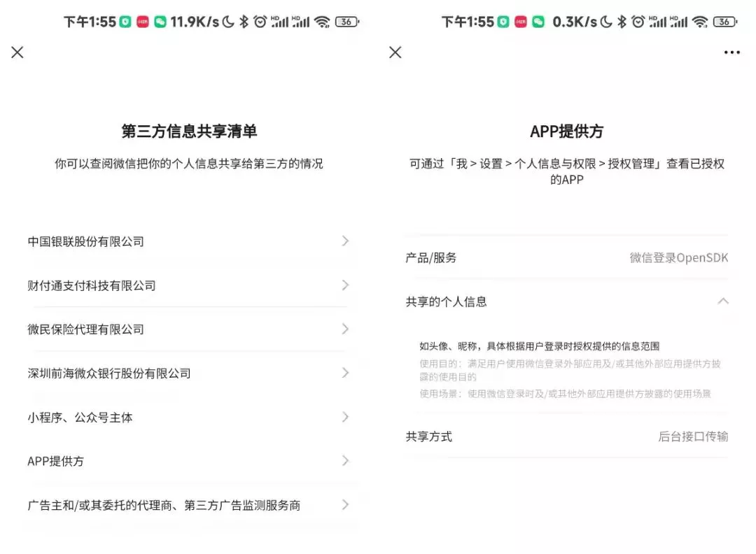Open the more options menu on APP提供方 page
The height and width of the screenshot is (554, 756).
tap(731, 52)
